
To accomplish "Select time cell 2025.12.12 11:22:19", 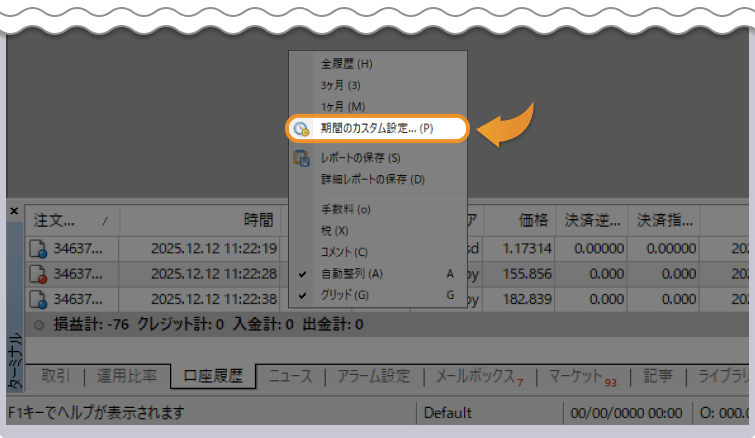I will 214,248.
